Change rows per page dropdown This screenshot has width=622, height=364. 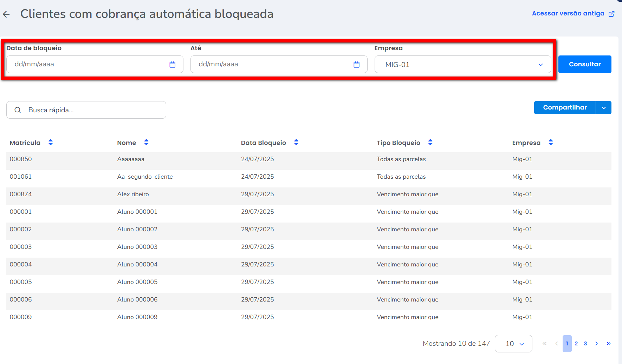click(x=513, y=344)
